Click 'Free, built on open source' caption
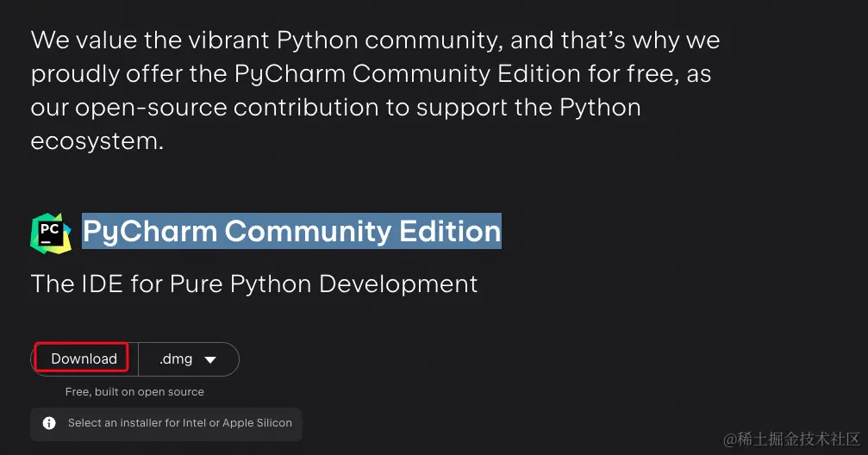868x455 pixels. (x=134, y=392)
